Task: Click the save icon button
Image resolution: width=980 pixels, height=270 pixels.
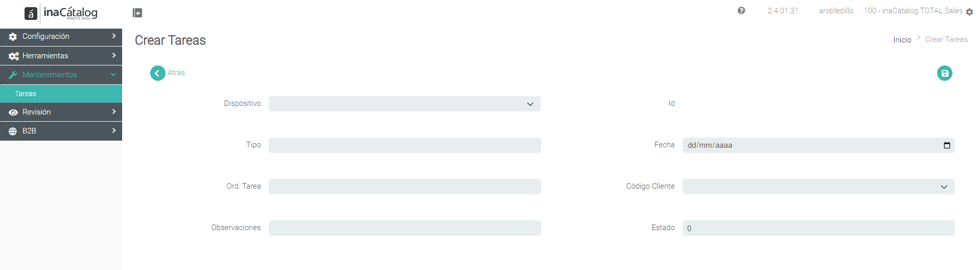Action: point(944,73)
